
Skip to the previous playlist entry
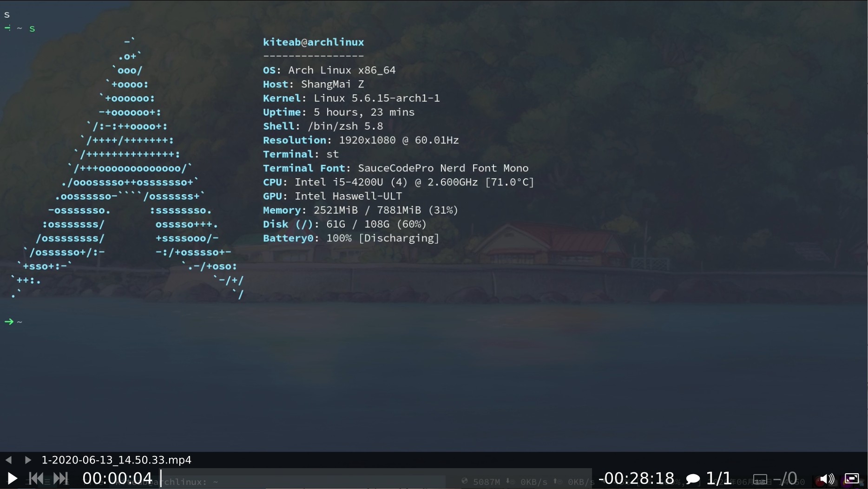[x=36, y=478]
